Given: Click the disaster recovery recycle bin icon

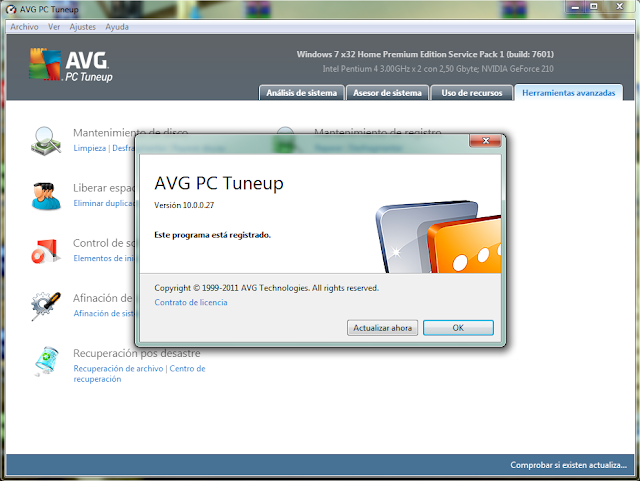Looking at the screenshot, I should coord(46,361).
